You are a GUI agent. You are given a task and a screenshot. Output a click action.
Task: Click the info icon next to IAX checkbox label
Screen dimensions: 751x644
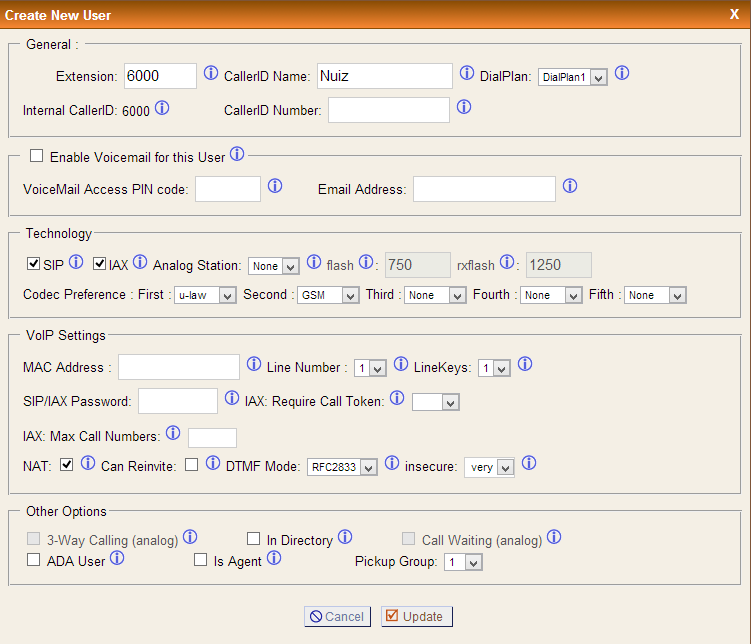tap(140, 262)
